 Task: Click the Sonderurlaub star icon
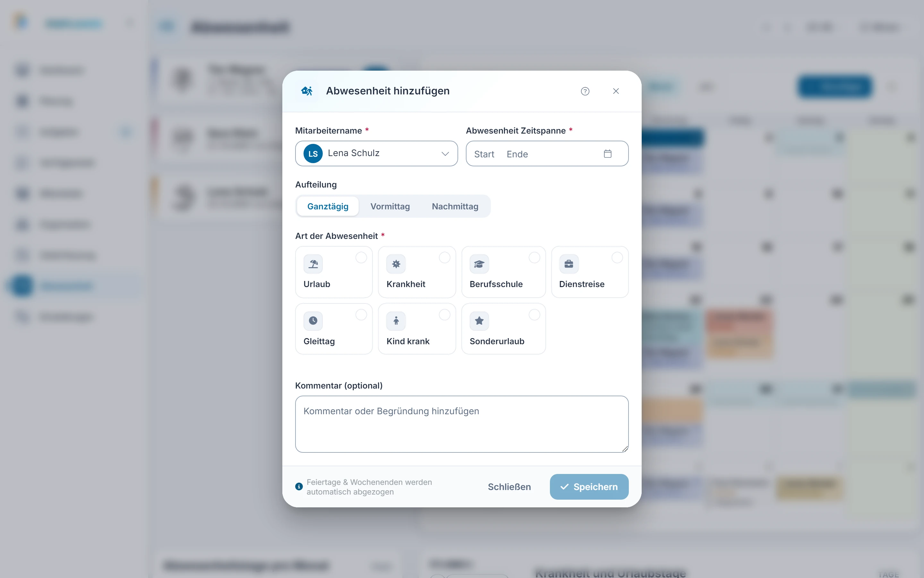click(x=479, y=321)
